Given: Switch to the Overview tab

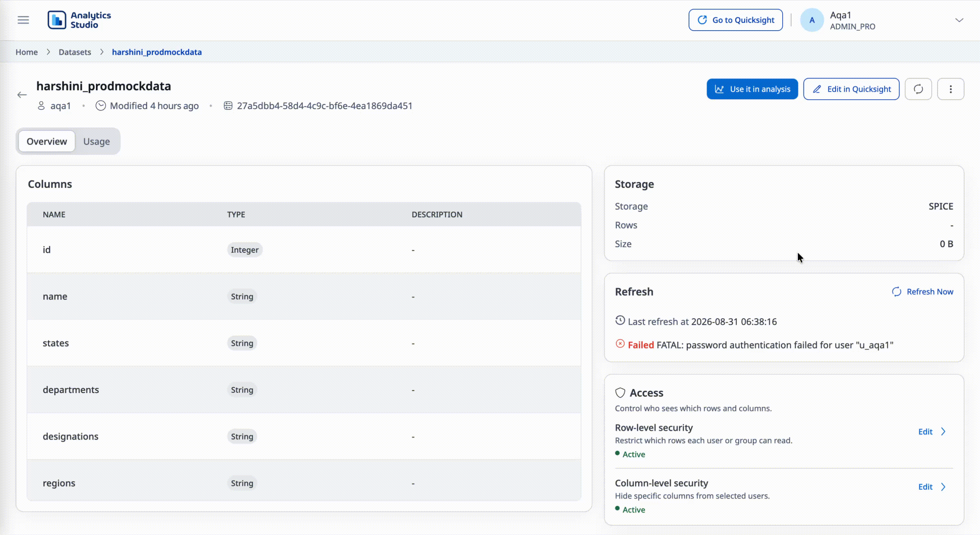Looking at the screenshot, I should coord(47,142).
